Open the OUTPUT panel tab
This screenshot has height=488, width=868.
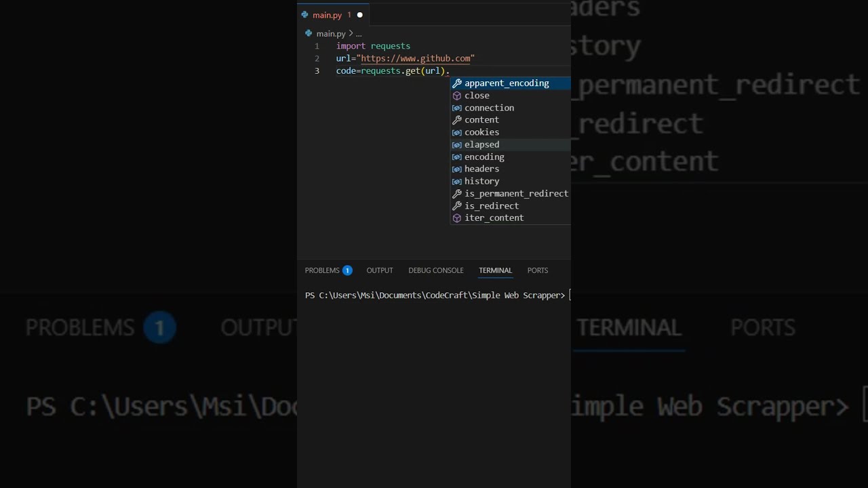click(380, 270)
